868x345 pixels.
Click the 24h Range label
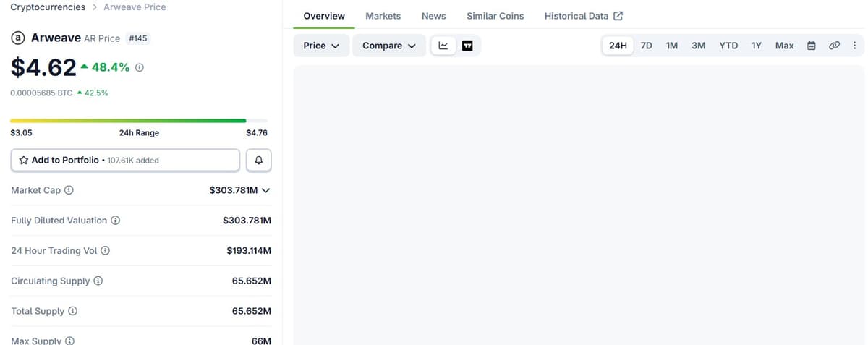point(139,133)
